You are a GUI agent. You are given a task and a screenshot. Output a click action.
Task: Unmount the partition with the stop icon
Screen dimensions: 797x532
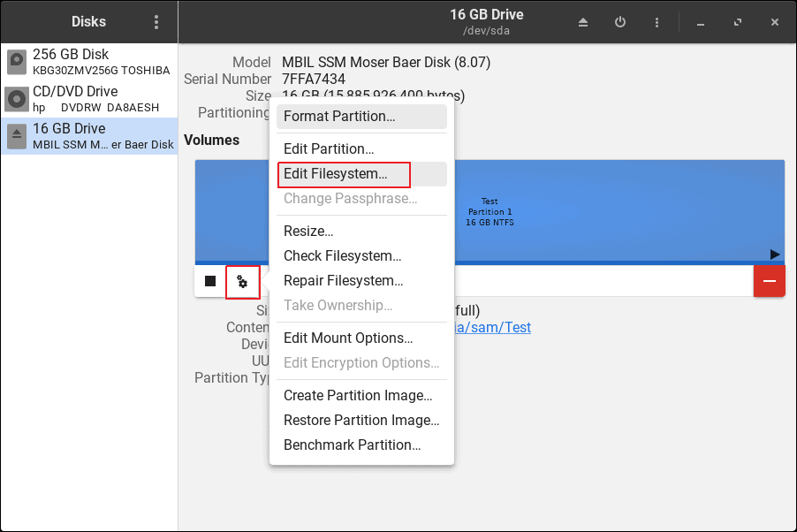[x=210, y=281]
